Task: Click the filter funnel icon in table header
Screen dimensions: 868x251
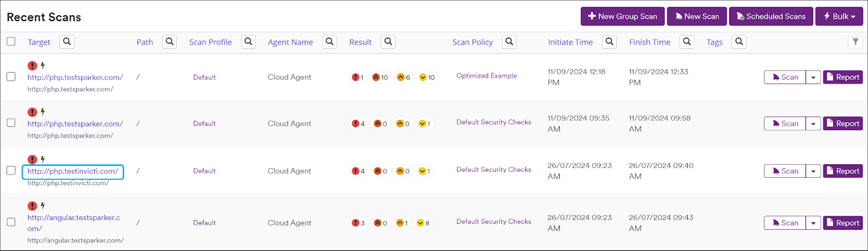Action: 855,42
